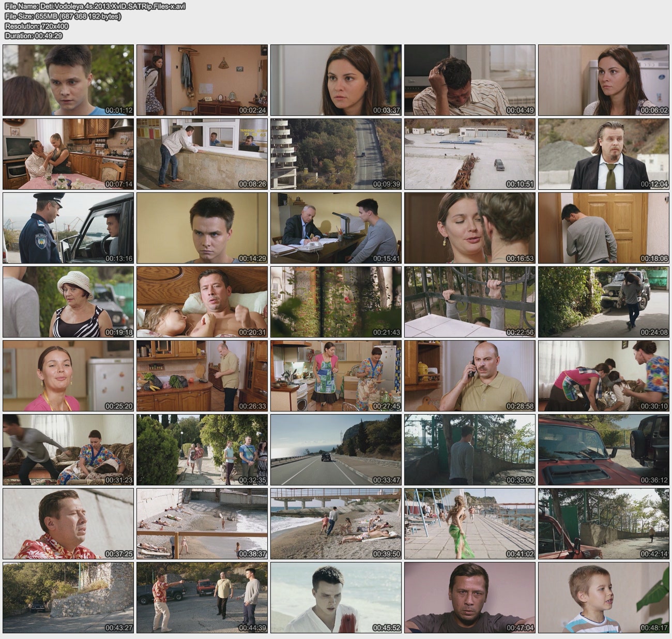Image resolution: width=672 pixels, height=639 pixels.
Task: Open the thumbnail of woman in hat 00:19:18
Action: (x=68, y=302)
